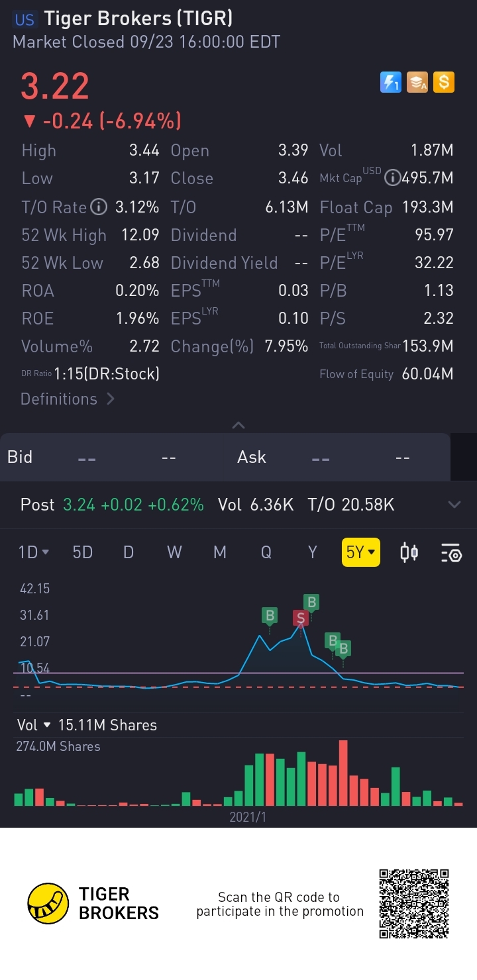Tap the 52 Wk Low value 2.68
The width and height of the screenshot is (477, 980).
[144, 263]
